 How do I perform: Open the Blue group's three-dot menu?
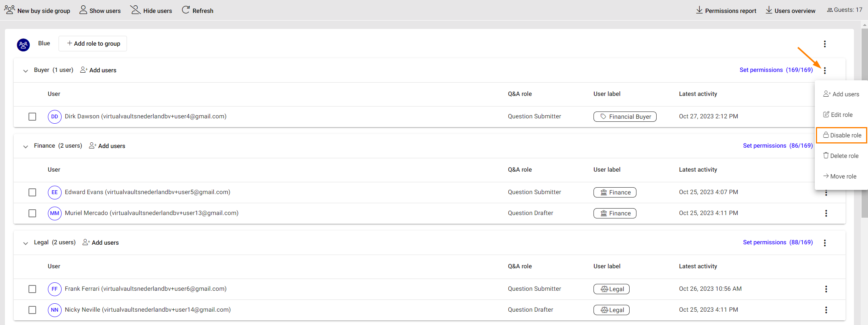click(x=825, y=44)
